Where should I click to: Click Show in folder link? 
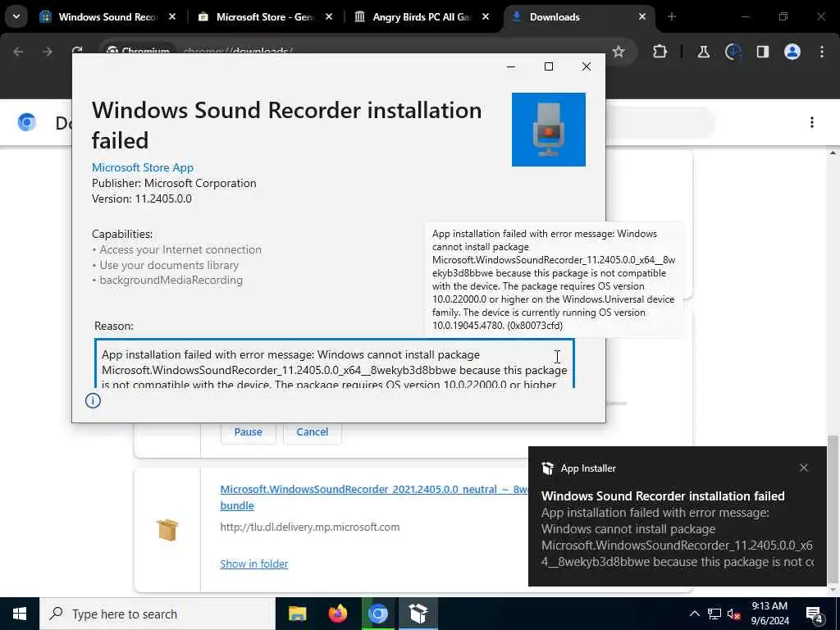pos(254,564)
